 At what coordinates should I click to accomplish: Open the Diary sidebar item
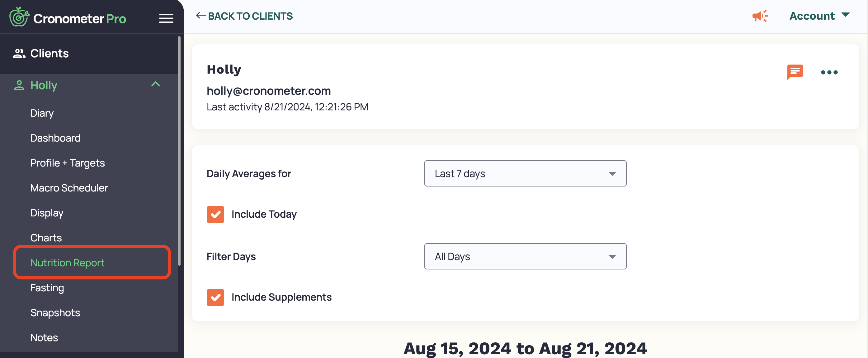(42, 113)
